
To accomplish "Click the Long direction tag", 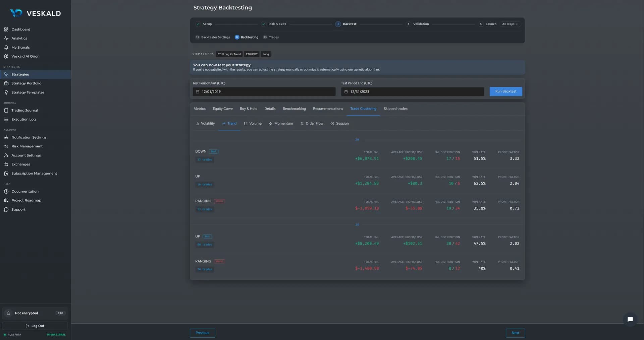I will pos(266,54).
